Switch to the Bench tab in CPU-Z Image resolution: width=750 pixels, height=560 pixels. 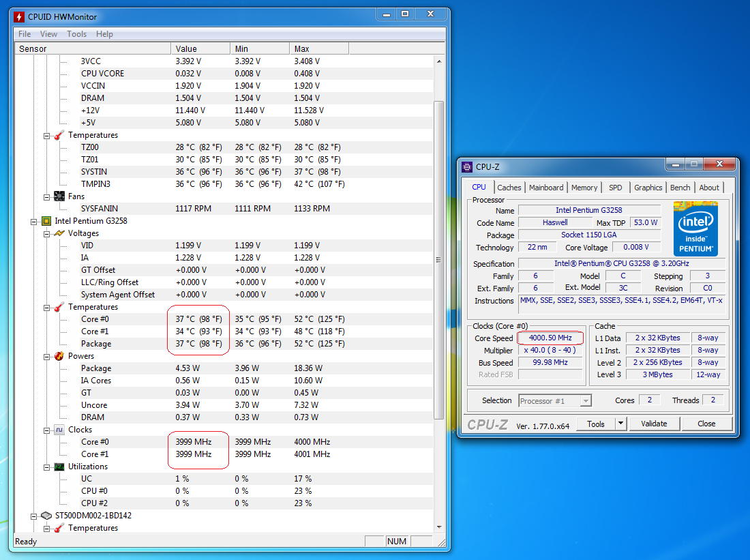coord(680,188)
